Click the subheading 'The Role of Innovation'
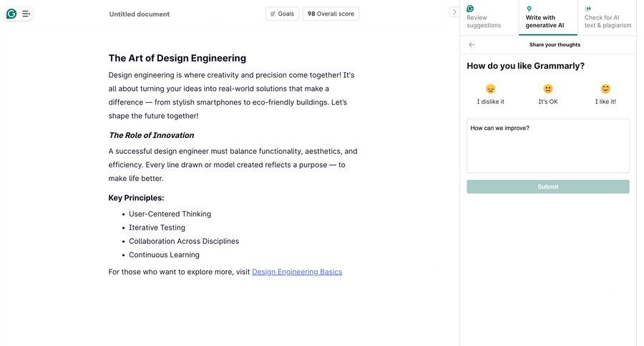This screenshot has height=346, width=644. click(152, 135)
